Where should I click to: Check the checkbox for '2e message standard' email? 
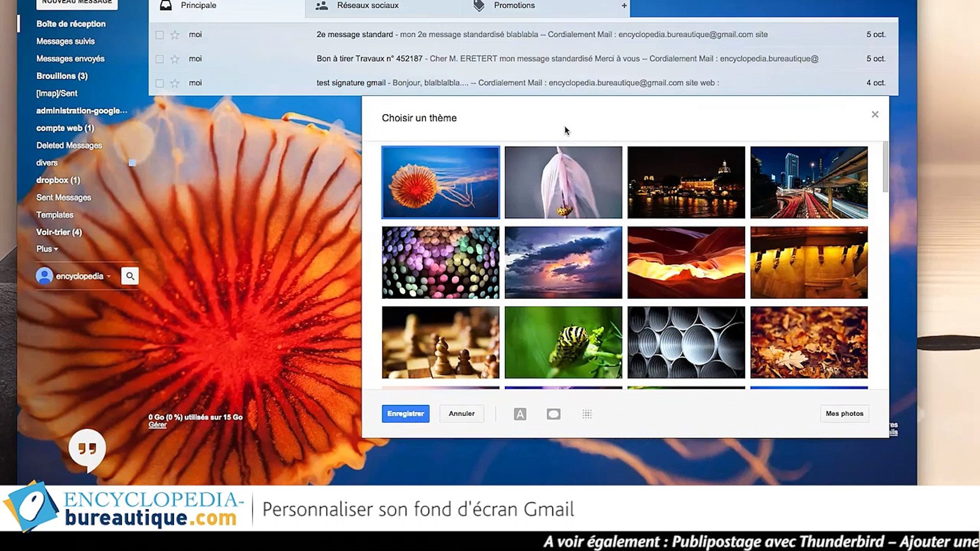click(160, 35)
